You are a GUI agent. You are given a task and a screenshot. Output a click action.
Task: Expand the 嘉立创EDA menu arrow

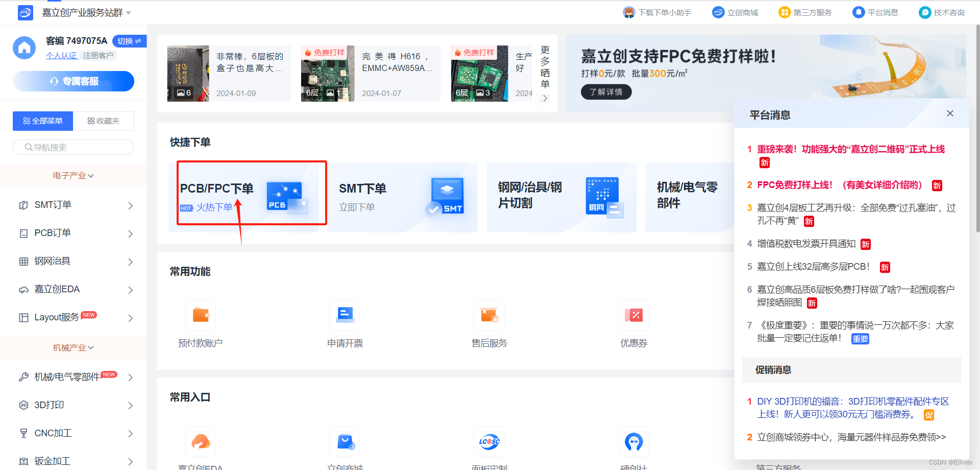tap(131, 290)
